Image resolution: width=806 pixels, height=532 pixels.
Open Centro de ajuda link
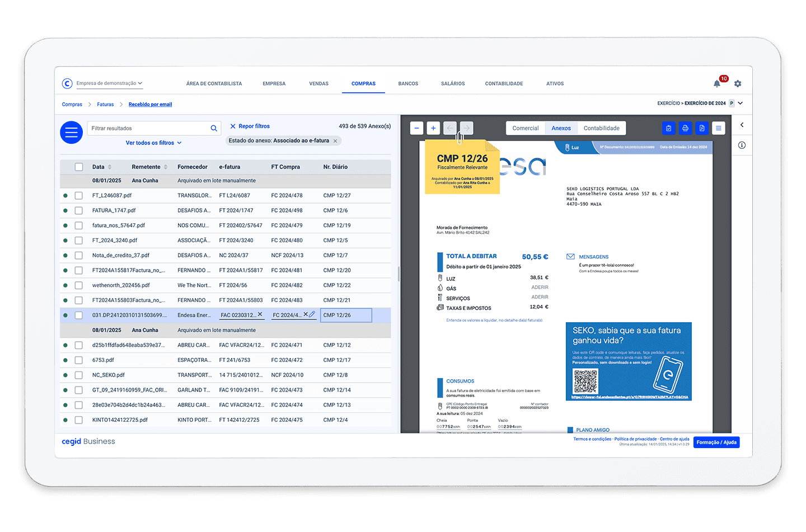coord(674,439)
